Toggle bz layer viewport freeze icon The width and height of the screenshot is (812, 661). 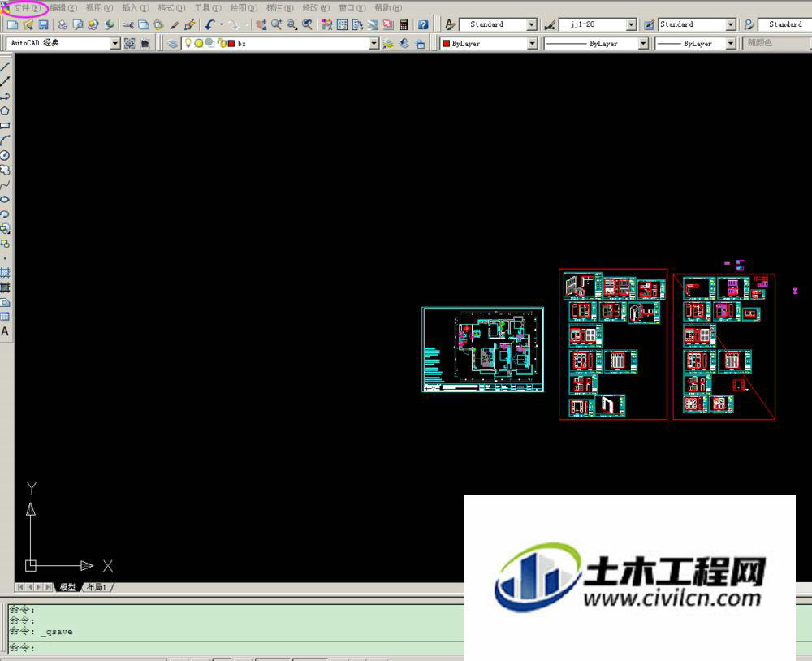(x=209, y=44)
